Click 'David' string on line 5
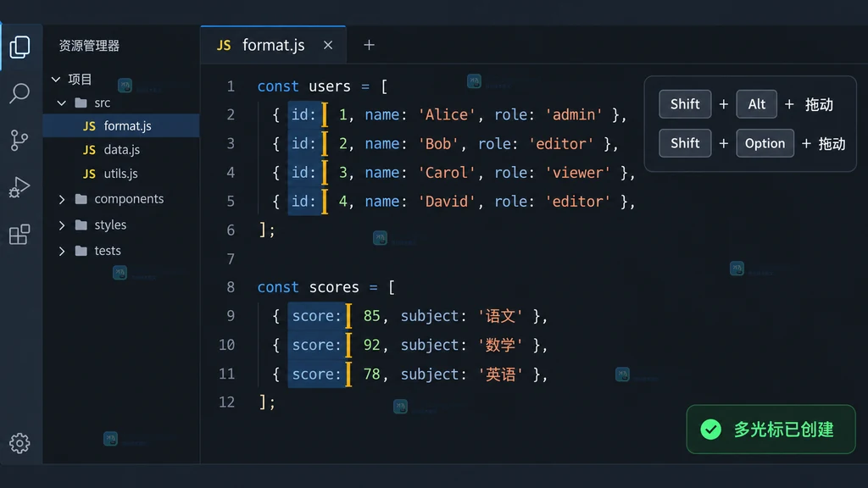Image resolution: width=868 pixels, height=488 pixels. point(446,202)
